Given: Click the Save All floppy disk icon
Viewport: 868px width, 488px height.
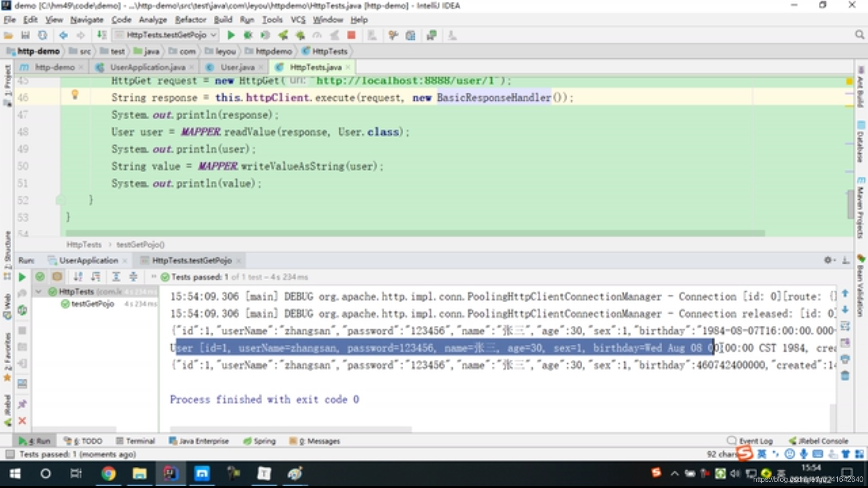Looking at the screenshot, I should 25,35.
